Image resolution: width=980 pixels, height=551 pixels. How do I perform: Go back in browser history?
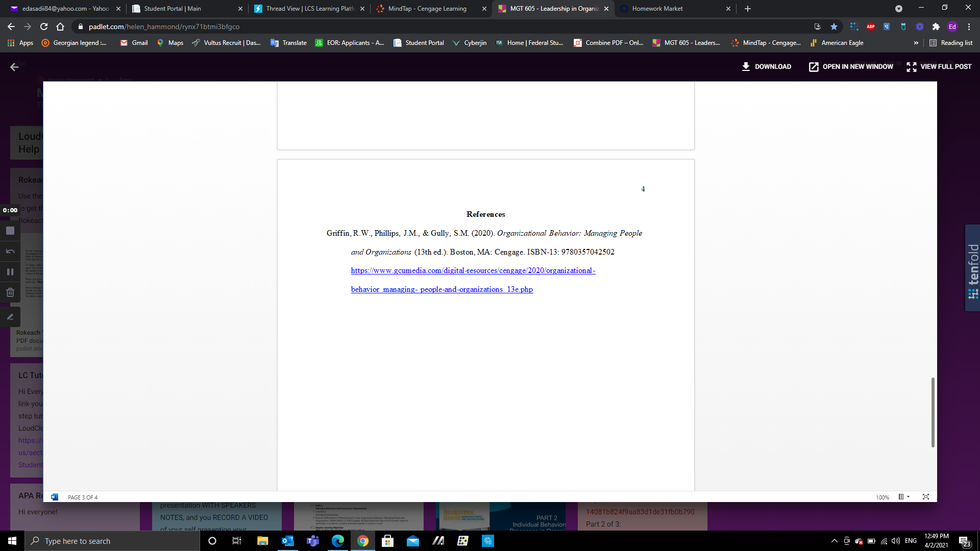pyautogui.click(x=11, y=27)
